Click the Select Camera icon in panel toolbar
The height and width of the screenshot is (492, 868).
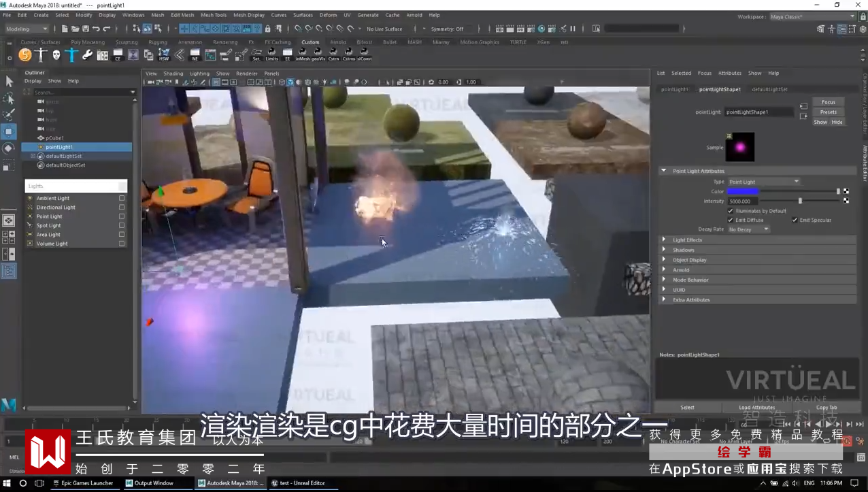pos(150,82)
